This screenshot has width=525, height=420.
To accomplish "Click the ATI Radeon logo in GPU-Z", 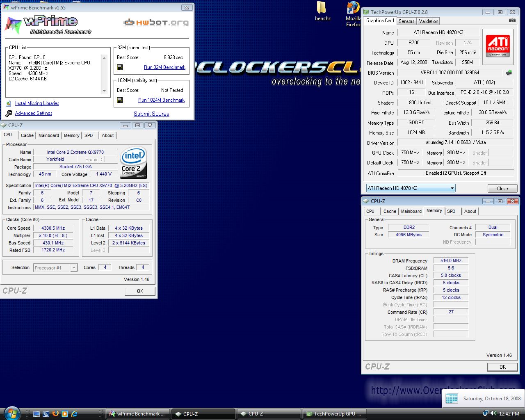I will click(498, 47).
